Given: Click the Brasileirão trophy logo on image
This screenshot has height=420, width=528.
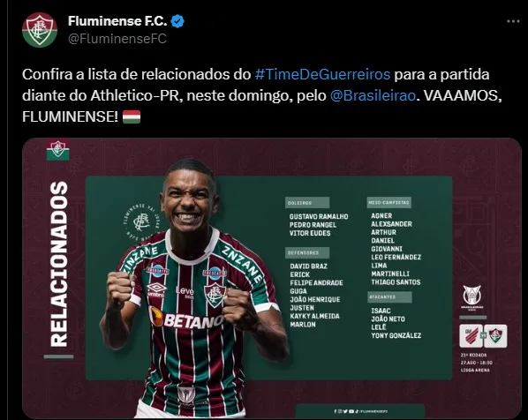Looking at the screenshot, I should [471, 297].
